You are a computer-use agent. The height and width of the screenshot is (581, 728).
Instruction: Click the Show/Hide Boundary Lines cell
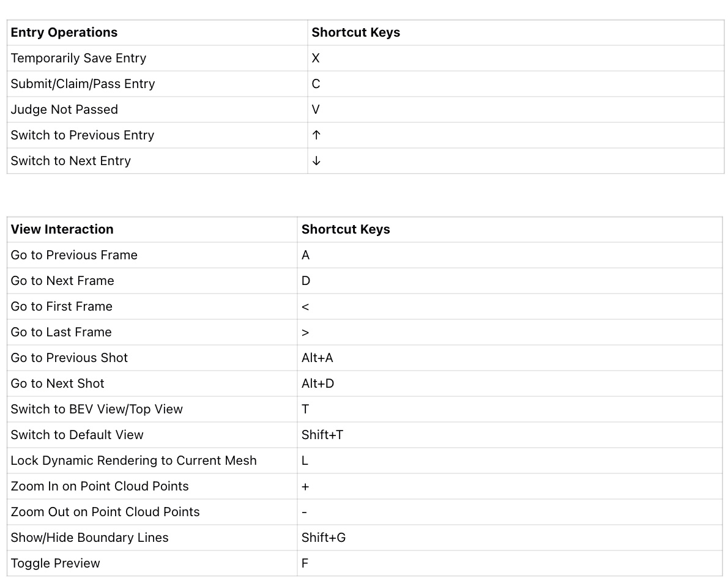89,538
